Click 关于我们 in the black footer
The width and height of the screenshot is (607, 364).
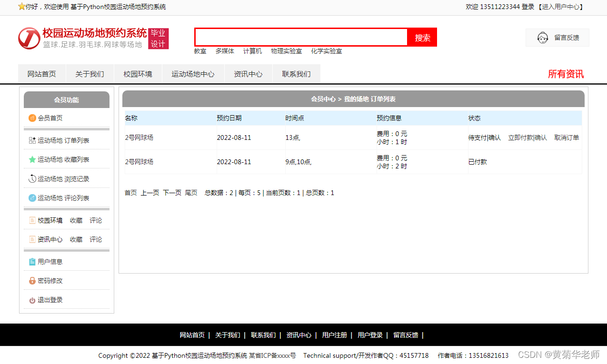tap(228, 335)
